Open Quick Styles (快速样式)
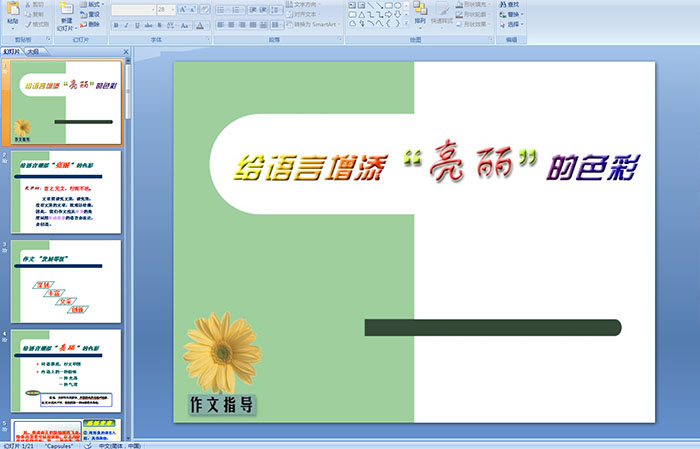Image resolution: width=700 pixels, height=449 pixels. 442,16
